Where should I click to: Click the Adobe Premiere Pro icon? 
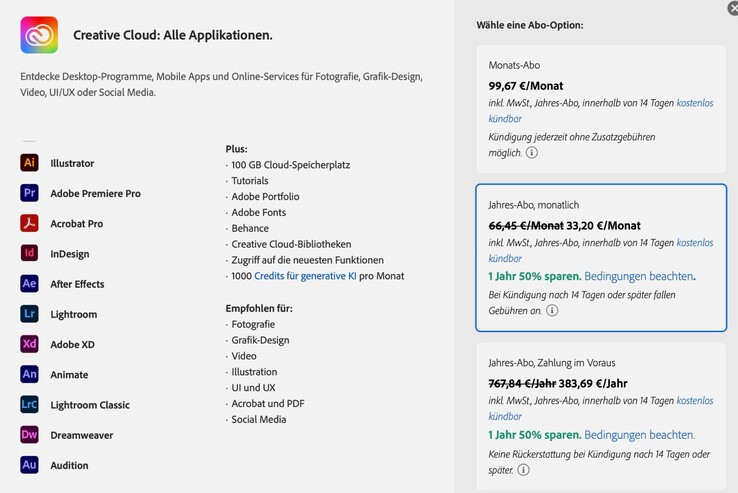pos(30,193)
